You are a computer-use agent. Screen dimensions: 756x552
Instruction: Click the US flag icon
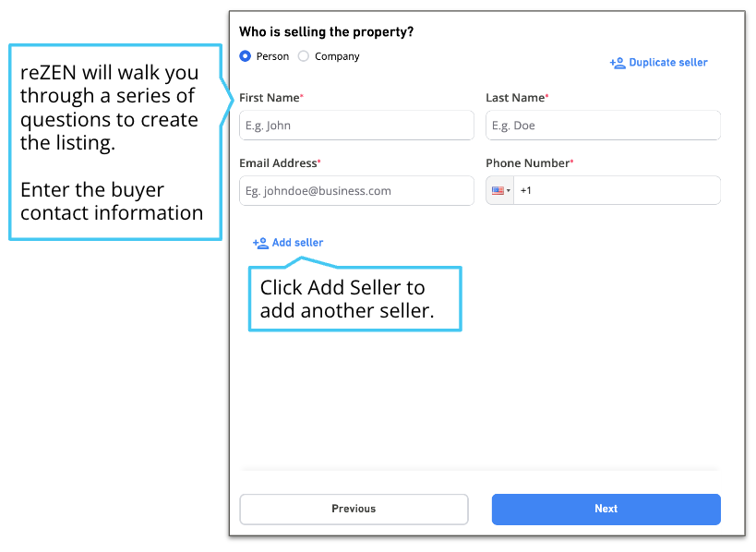click(498, 190)
